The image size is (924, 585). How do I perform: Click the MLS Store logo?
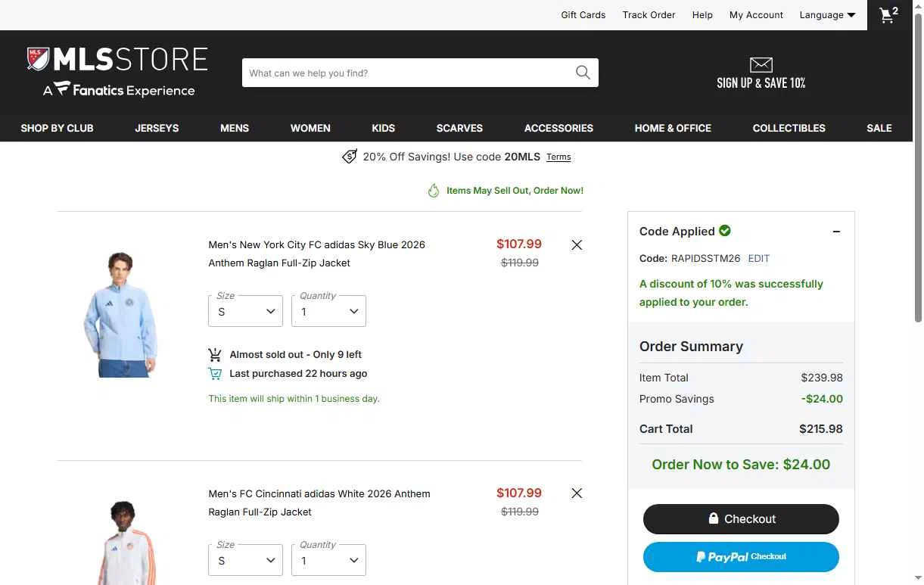pyautogui.click(x=117, y=72)
